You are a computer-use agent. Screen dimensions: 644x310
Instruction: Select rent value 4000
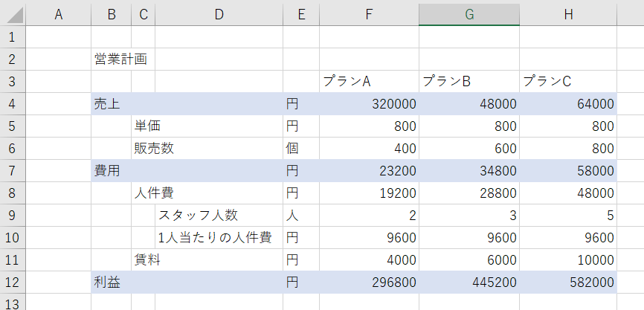(x=370, y=259)
